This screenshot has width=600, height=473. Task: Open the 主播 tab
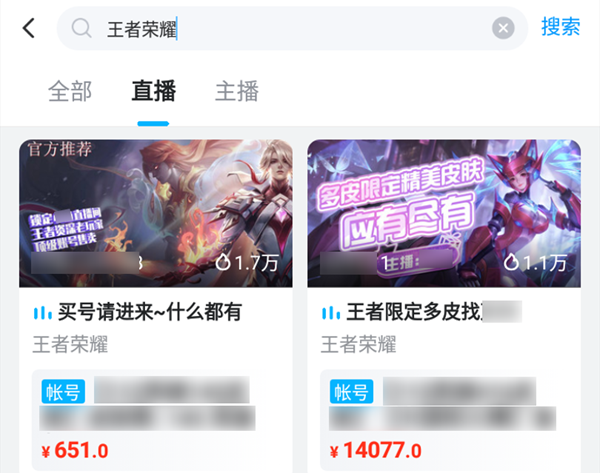click(237, 91)
